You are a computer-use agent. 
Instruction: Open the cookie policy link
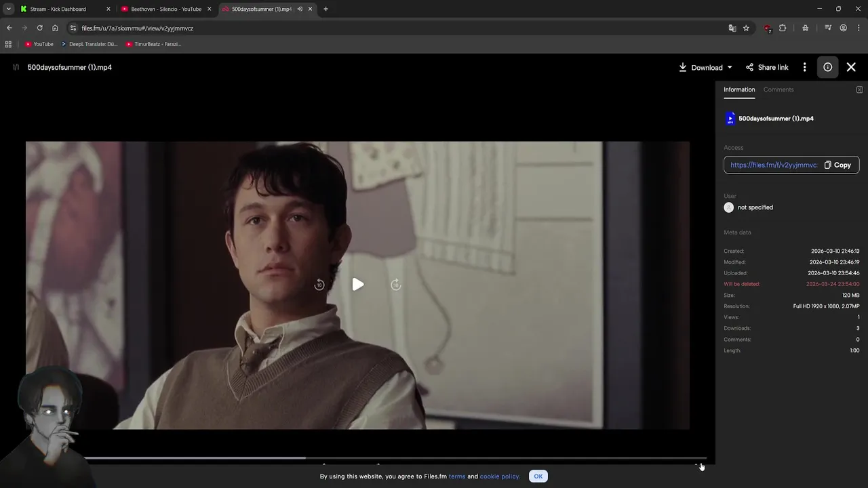pyautogui.click(x=500, y=476)
